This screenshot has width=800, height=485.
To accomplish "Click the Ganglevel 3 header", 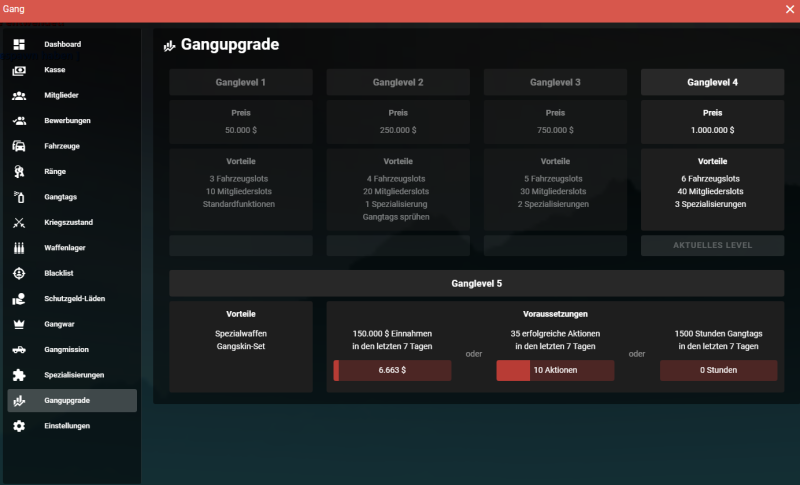I will [x=555, y=82].
